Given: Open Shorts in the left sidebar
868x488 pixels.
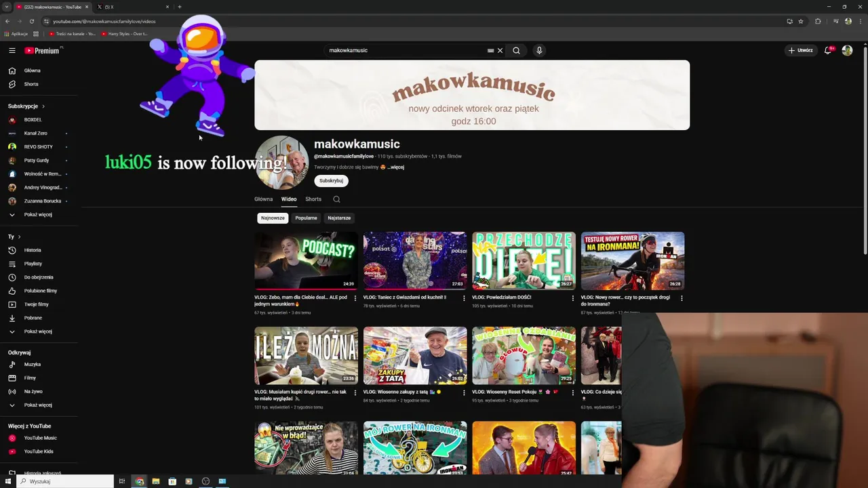Looking at the screenshot, I should tap(31, 84).
